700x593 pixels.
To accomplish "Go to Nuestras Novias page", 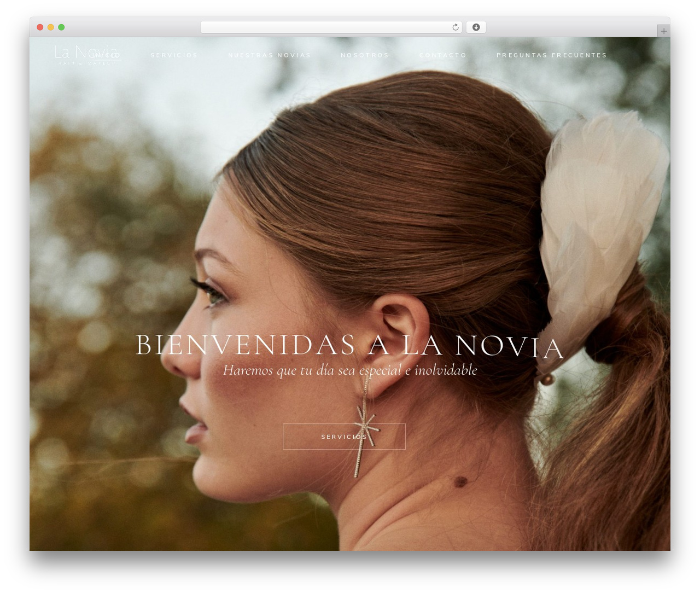I will point(269,55).
